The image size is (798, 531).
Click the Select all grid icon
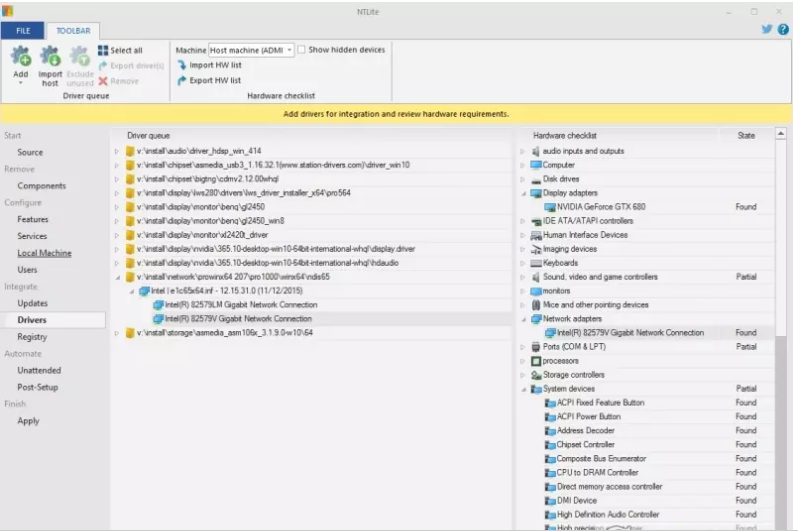(x=103, y=50)
